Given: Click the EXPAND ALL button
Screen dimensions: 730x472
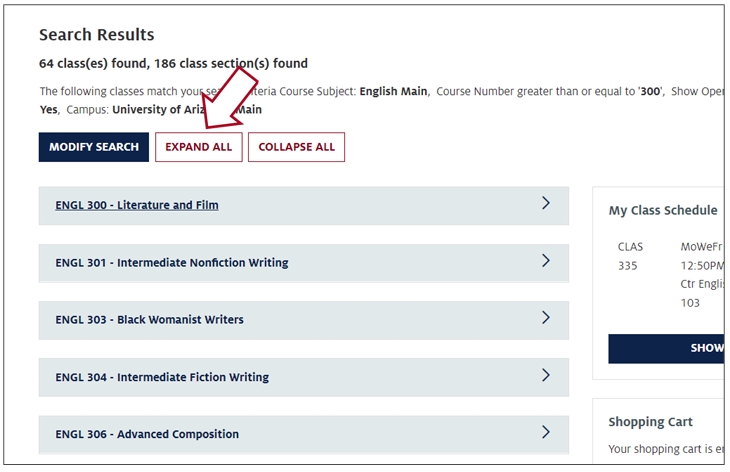Looking at the screenshot, I should pos(199,147).
